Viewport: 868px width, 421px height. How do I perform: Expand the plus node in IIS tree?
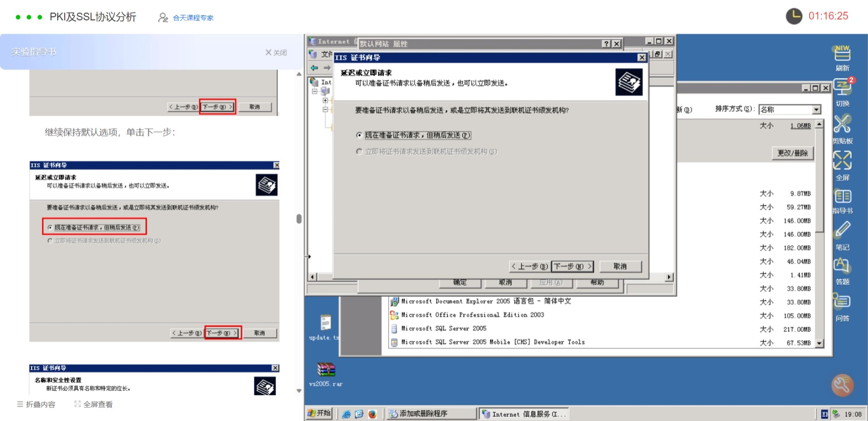coord(325,100)
